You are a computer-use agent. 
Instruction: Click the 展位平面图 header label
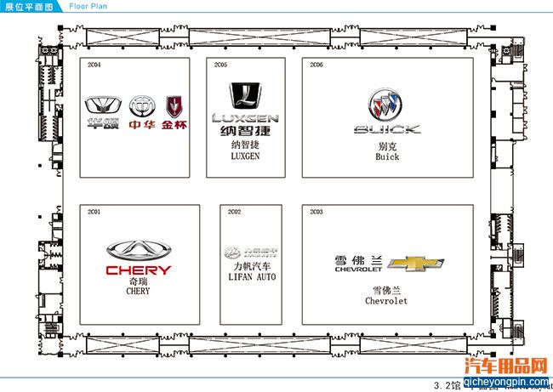click(29, 6)
